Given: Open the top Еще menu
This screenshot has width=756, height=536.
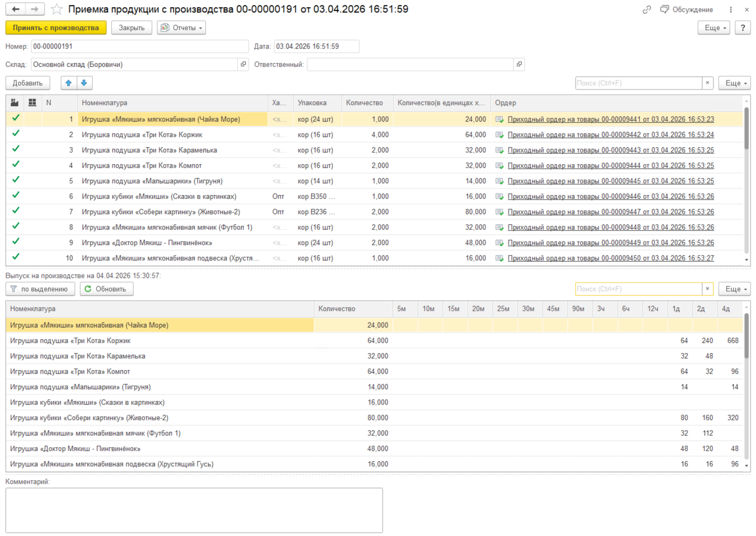Looking at the screenshot, I should click(714, 28).
